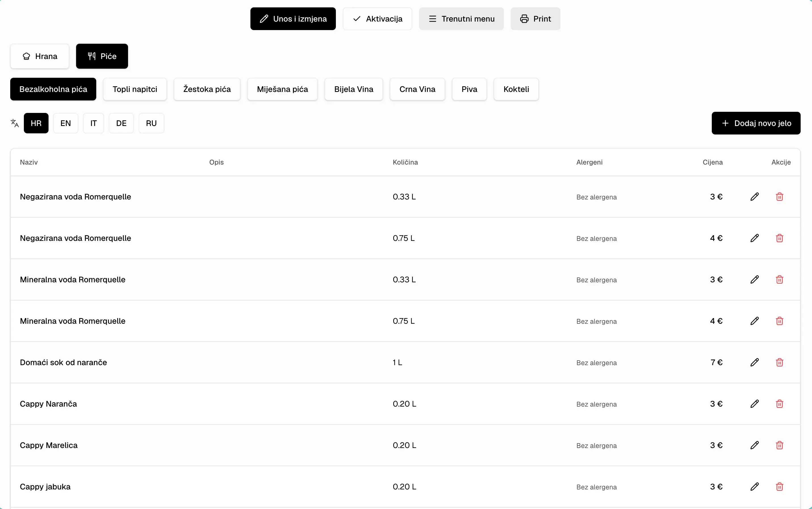Switch language to RU
The width and height of the screenshot is (812, 509).
tap(151, 123)
